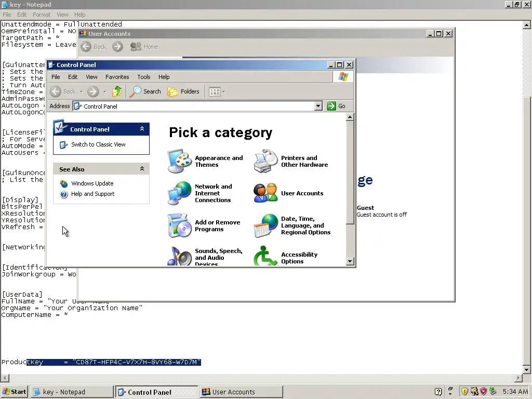
Task: Open the Help menu in Control Panel
Action: point(164,77)
